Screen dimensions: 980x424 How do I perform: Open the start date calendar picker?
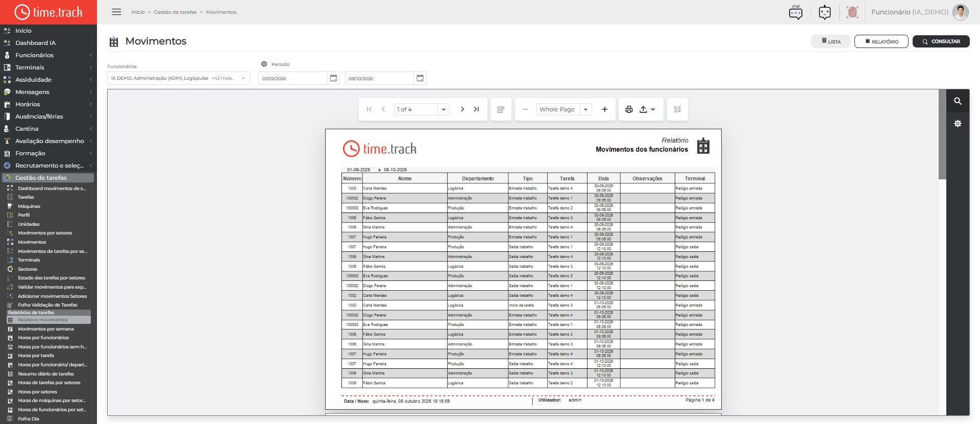coord(333,78)
